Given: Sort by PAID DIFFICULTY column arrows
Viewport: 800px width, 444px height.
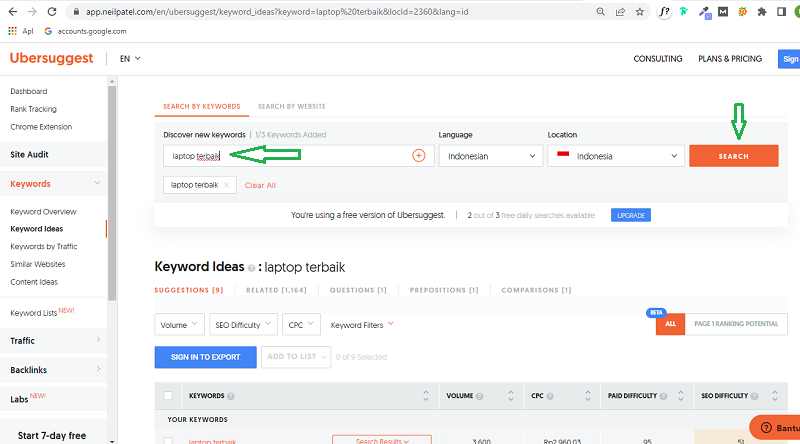Looking at the screenshot, I should click(x=681, y=396).
